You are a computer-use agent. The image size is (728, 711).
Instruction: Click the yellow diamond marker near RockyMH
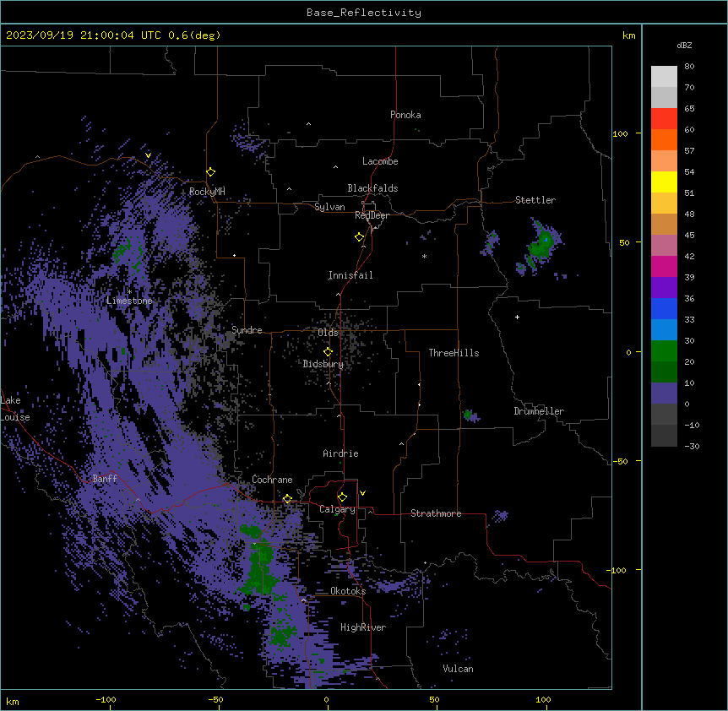pos(210,172)
